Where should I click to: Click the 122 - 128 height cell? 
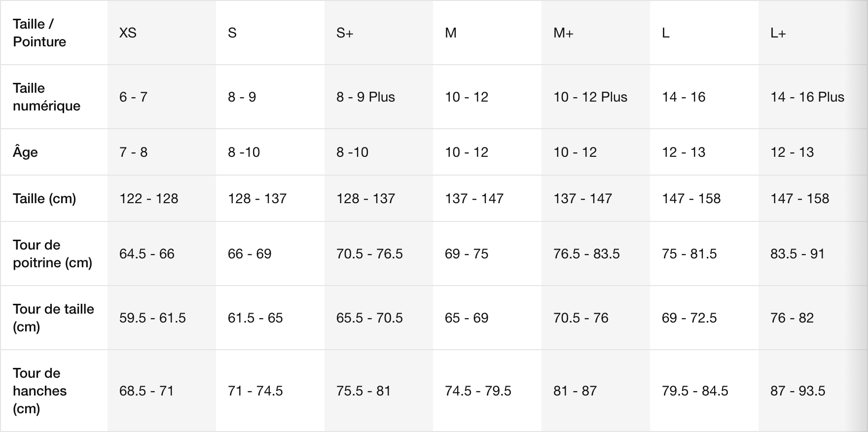(148, 199)
